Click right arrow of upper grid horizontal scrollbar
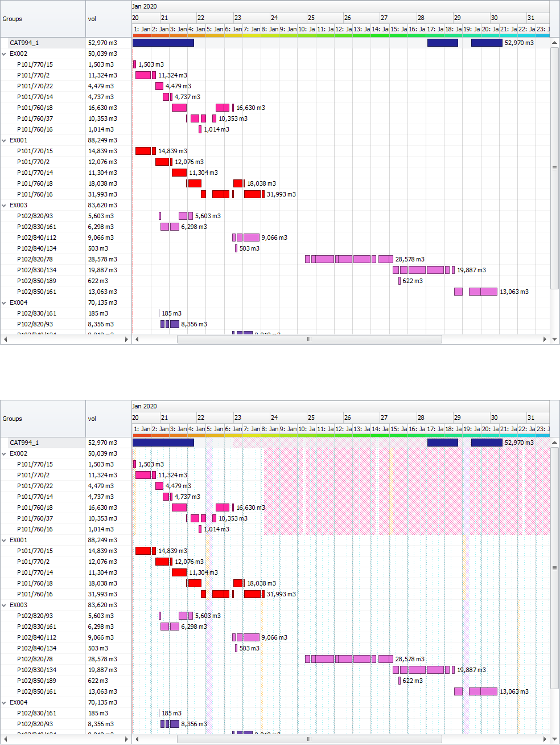The height and width of the screenshot is (745, 560). click(x=126, y=339)
